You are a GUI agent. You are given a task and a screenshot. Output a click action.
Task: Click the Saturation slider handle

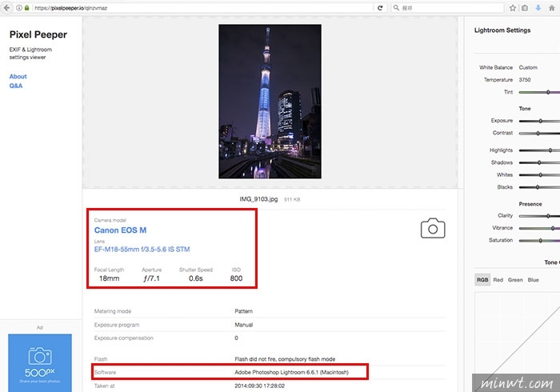[x=540, y=240]
